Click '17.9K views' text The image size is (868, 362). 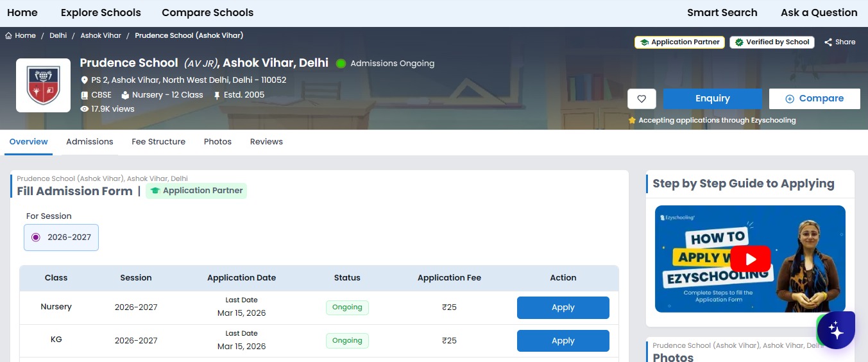113,109
